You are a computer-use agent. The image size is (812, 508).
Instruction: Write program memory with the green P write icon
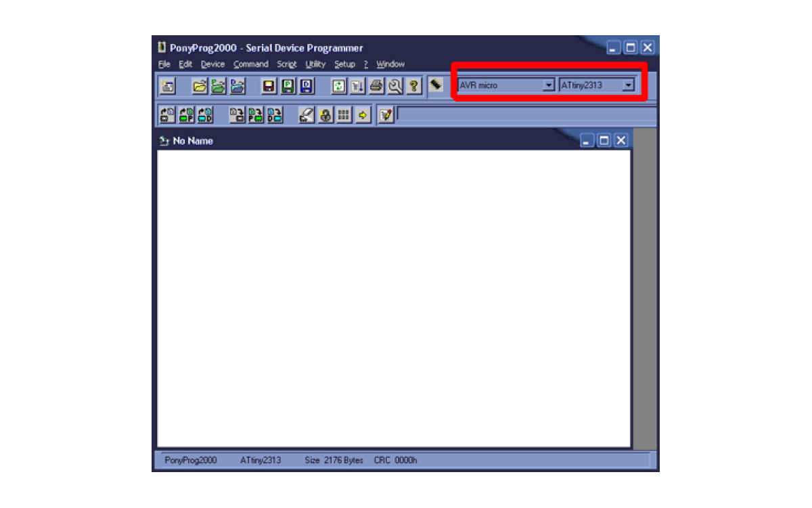(256, 115)
